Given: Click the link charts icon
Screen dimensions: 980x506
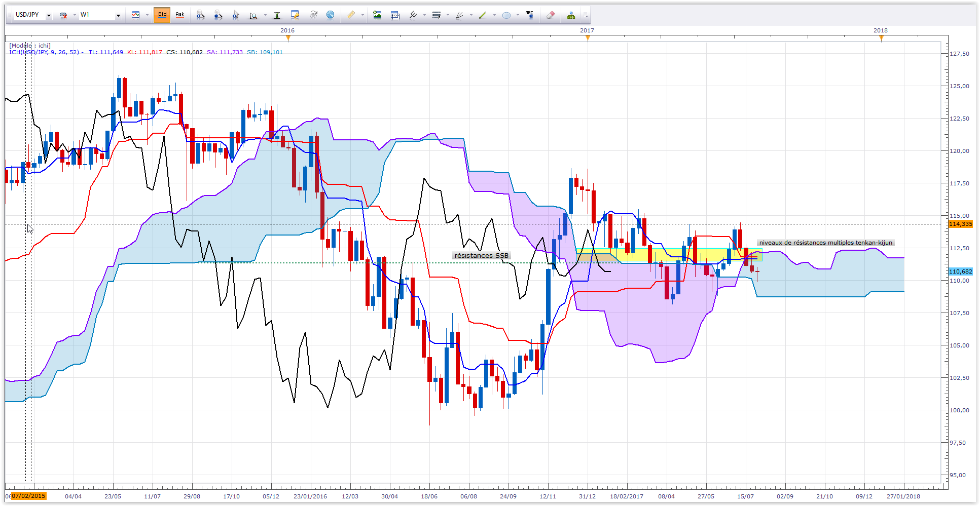Looking at the screenshot, I should tap(63, 15).
